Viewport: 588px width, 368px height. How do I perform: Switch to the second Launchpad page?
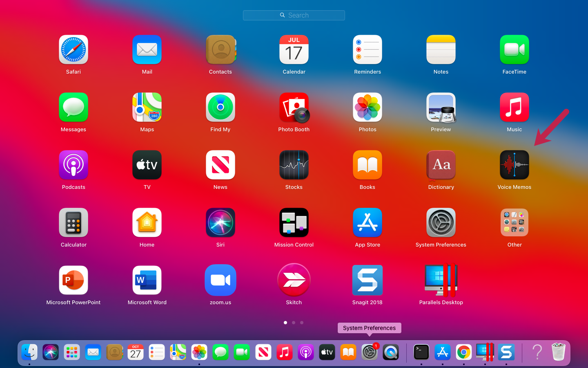coord(294,323)
